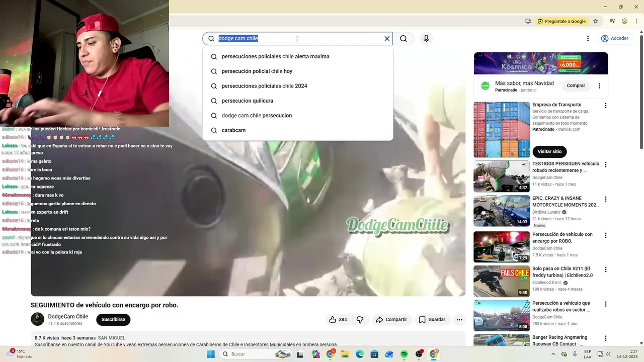Click the Kosmico banner ad image
This screenshot has height=362, width=644.
pyautogui.click(x=541, y=63)
